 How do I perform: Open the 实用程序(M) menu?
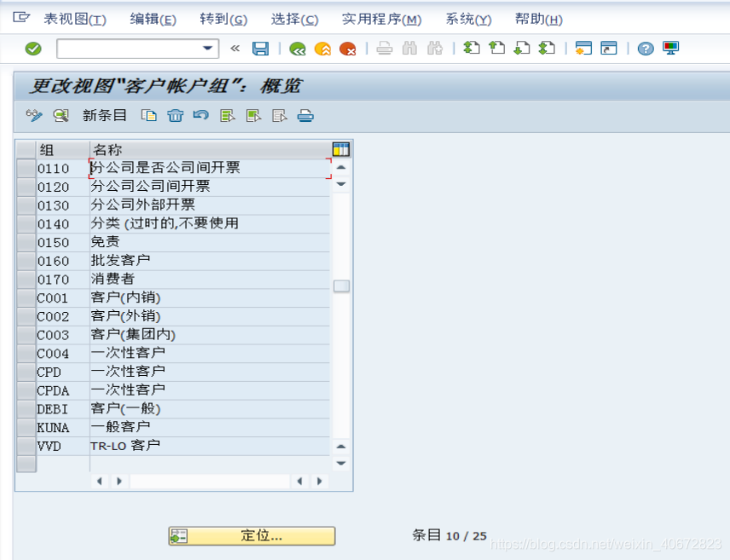pos(382,19)
